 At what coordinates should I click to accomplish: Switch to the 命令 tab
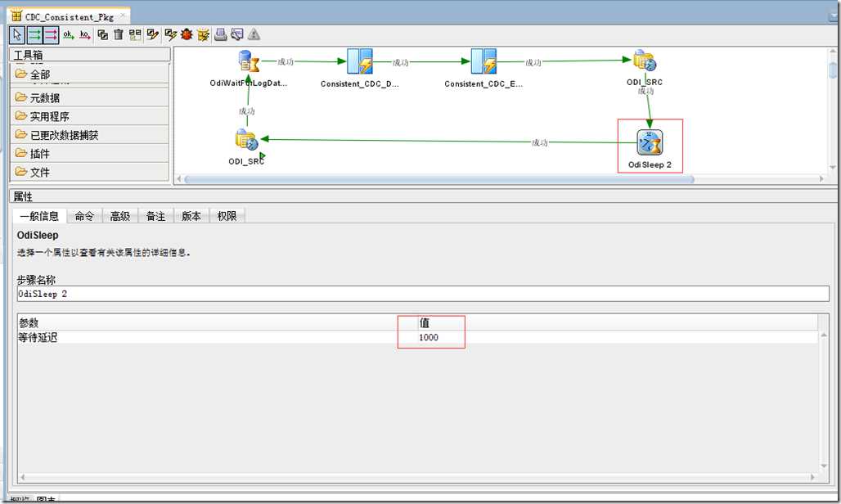[84, 216]
